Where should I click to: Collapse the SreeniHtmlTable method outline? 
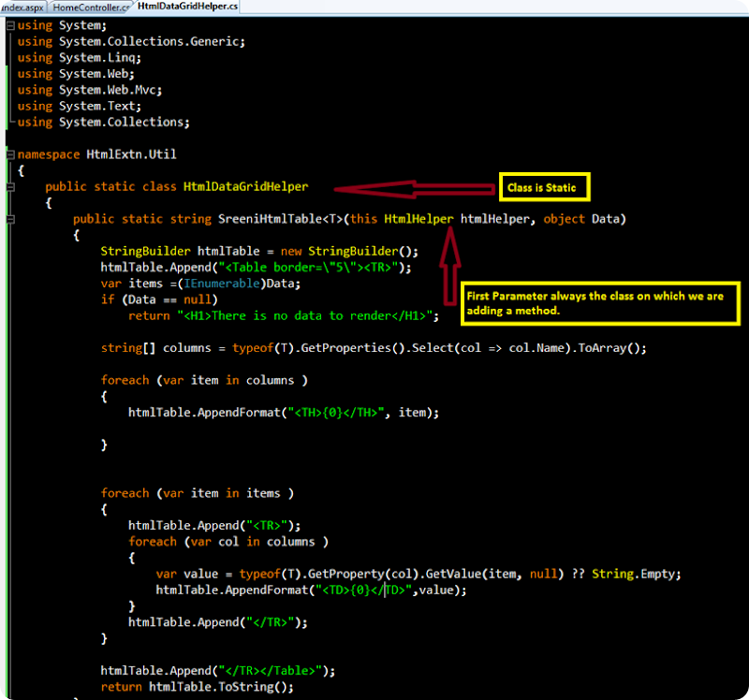point(10,219)
